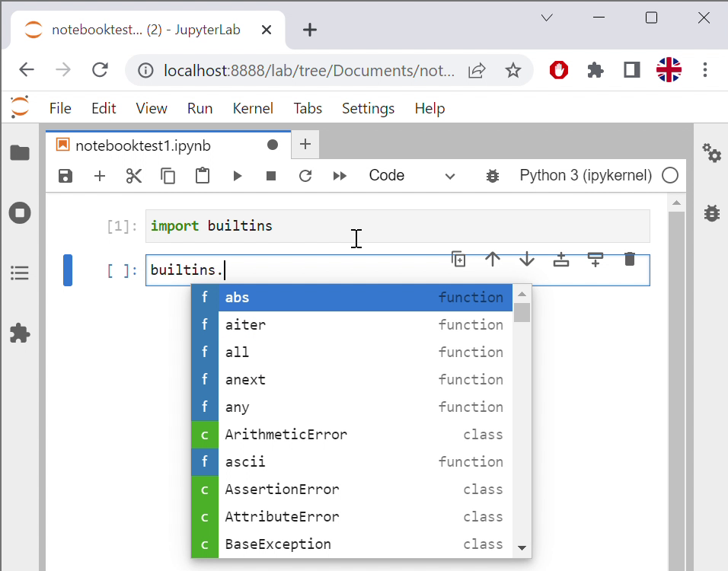Screen dimensions: 728x571
Task: Click completer scrollbar down arrow
Action: tap(522, 548)
